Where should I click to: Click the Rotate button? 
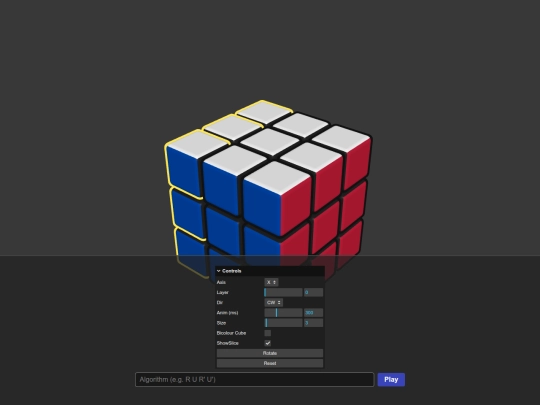(x=270, y=353)
